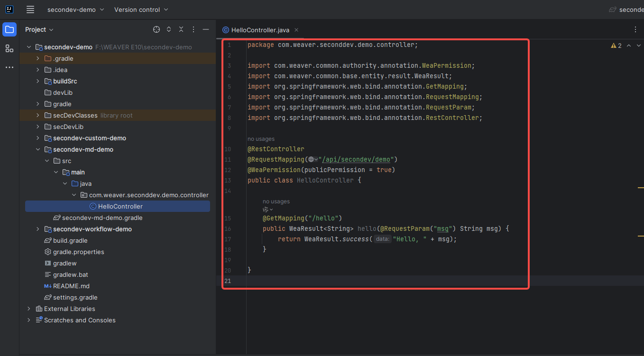Expand the External Libraries node

(x=29, y=309)
